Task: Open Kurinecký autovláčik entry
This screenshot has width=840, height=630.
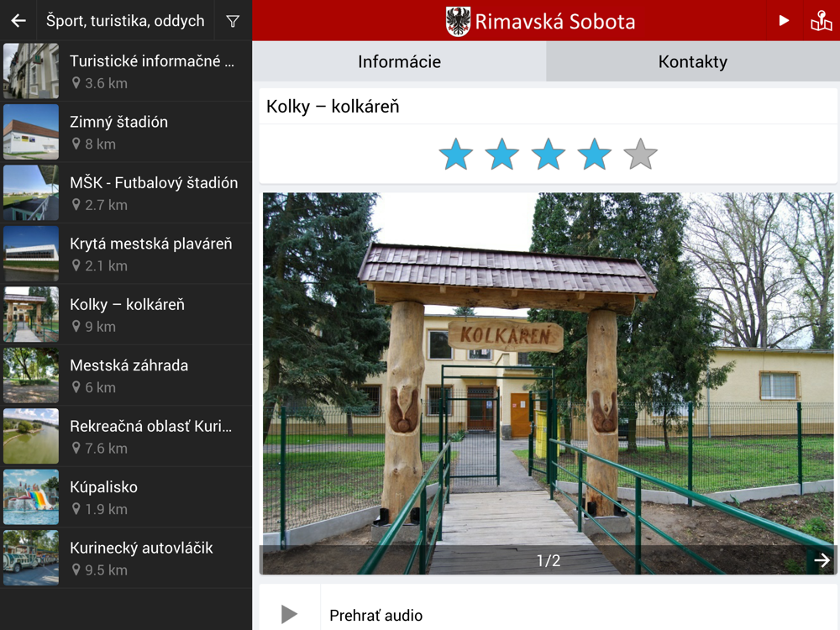Action: (126, 557)
